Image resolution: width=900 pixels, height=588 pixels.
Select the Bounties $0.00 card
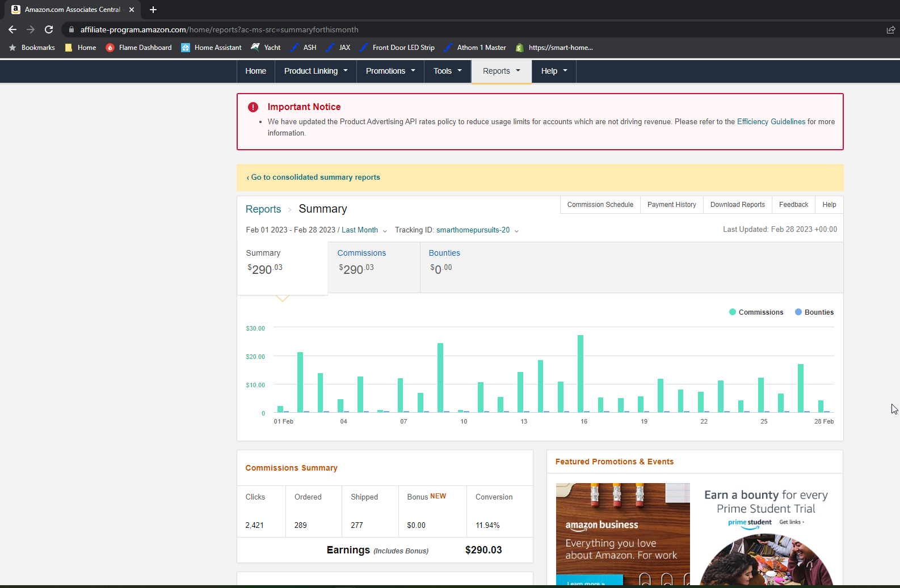pos(465,268)
